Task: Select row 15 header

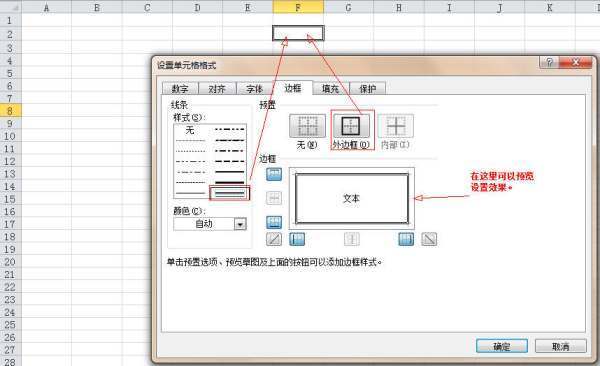Action: point(10,199)
